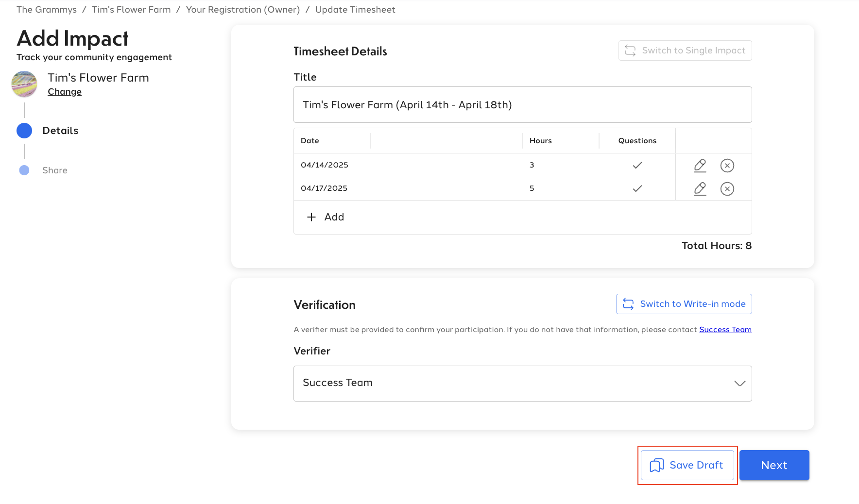Save the timesheet as draft
859x504 pixels.
687,465
